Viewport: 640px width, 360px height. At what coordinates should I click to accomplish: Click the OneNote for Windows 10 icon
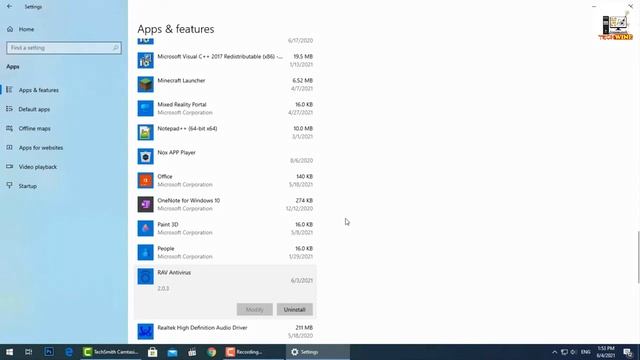point(145,204)
